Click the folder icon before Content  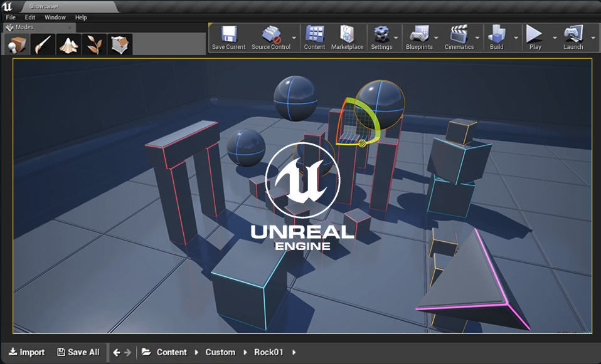pyautogui.click(x=146, y=352)
